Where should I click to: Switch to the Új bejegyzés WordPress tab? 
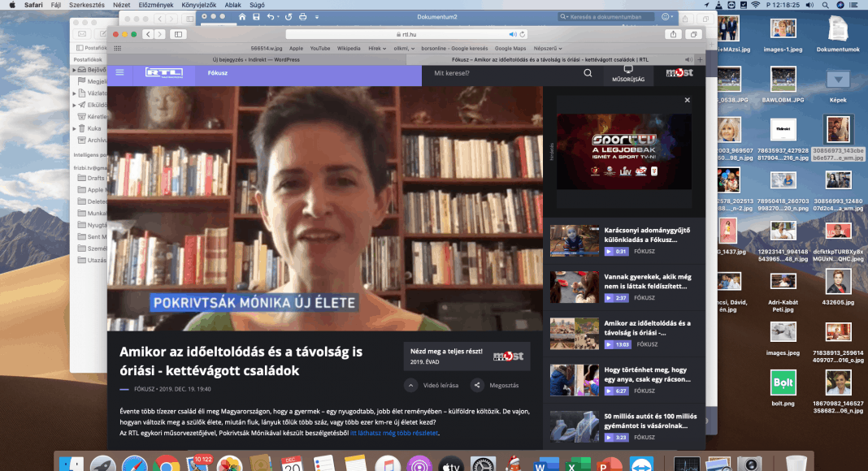(x=256, y=59)
